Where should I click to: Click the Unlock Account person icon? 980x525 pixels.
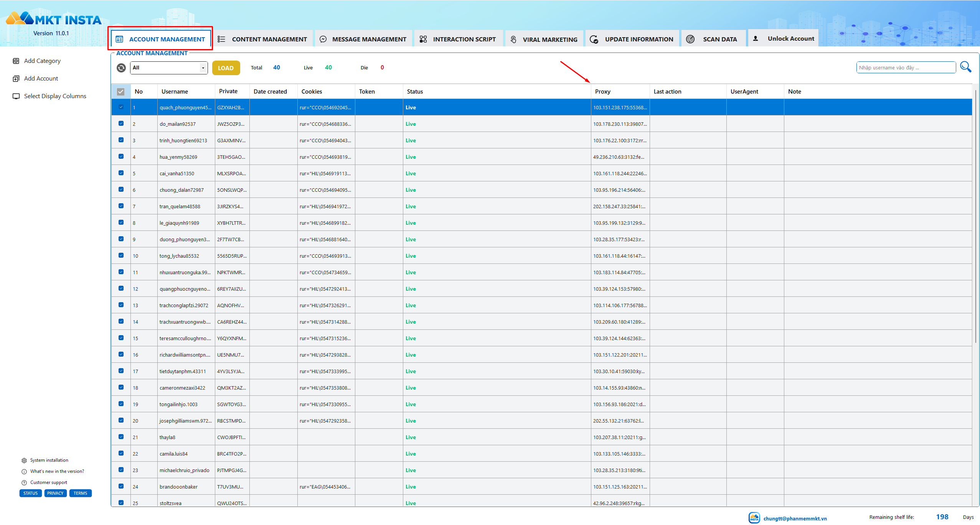click(755, 38)
